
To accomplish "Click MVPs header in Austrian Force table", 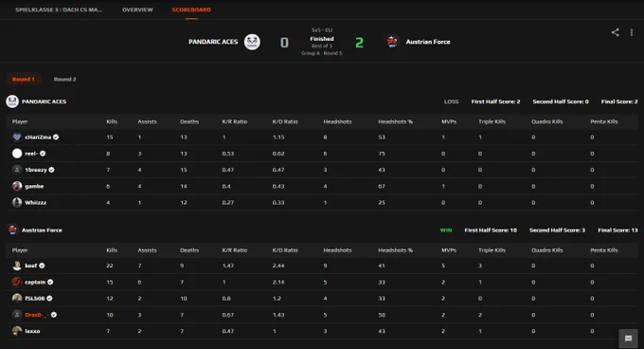I will click(449, 250).
